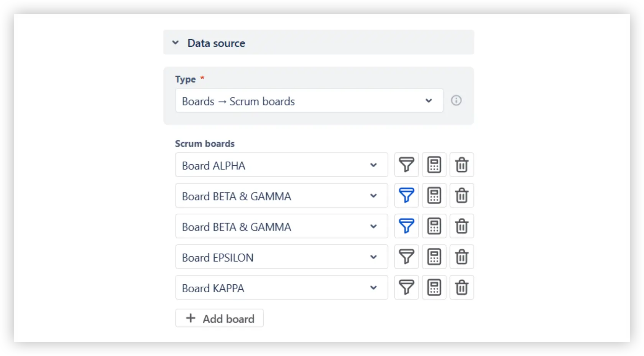644x356 pixels.
Task: Open the calculated fields icon for Board EPSILON
Action: pyautogui.click(x=434, y=257)
